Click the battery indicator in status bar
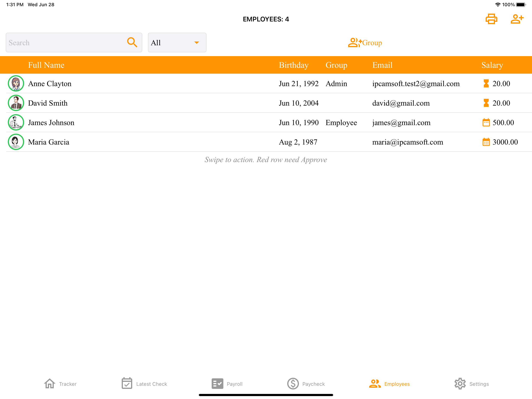Screen dimensions: 532x399 click(x=521, y=4)
